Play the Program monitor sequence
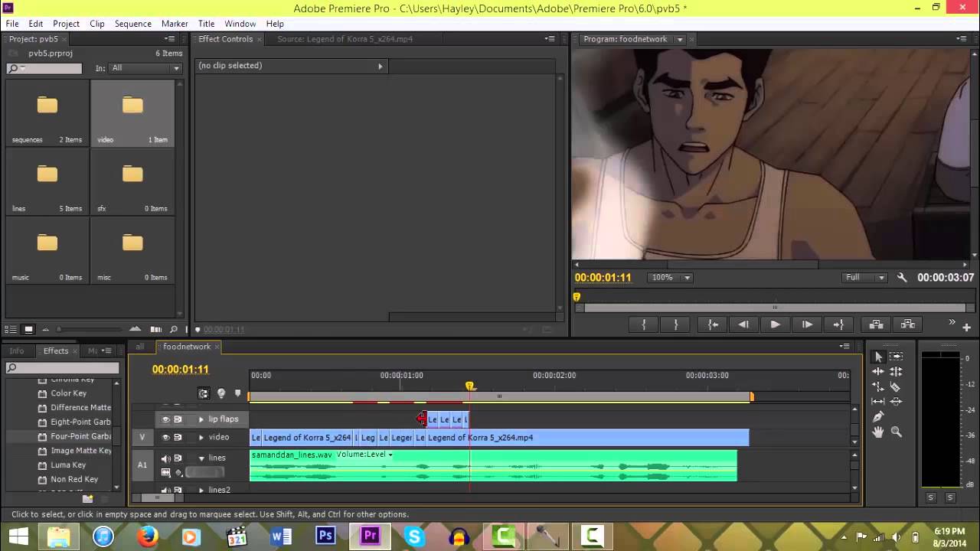980x551 pixels. [x=775, y=324]
